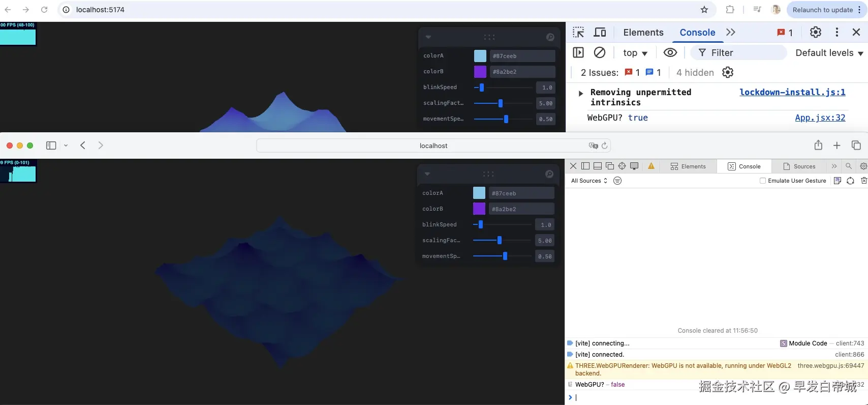Open Safari Web Inspector settings gear
This screenshot has height=405, width=868.
863,166
